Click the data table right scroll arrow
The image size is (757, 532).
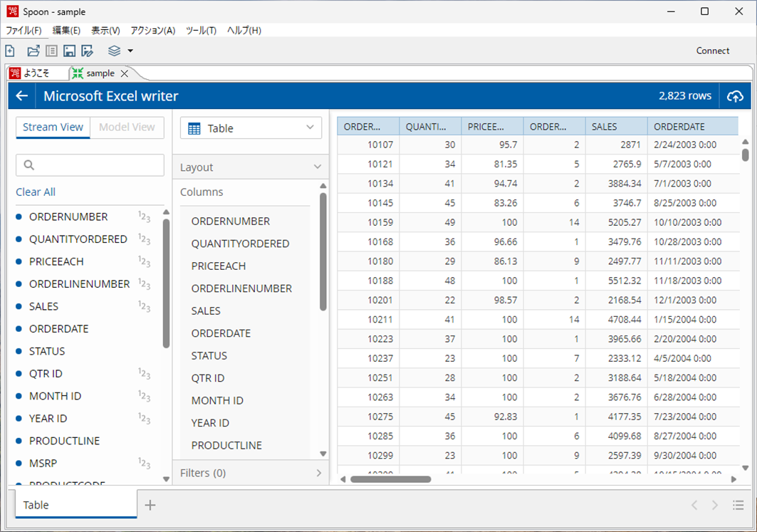pyautogui.click(x=733, y=479)
